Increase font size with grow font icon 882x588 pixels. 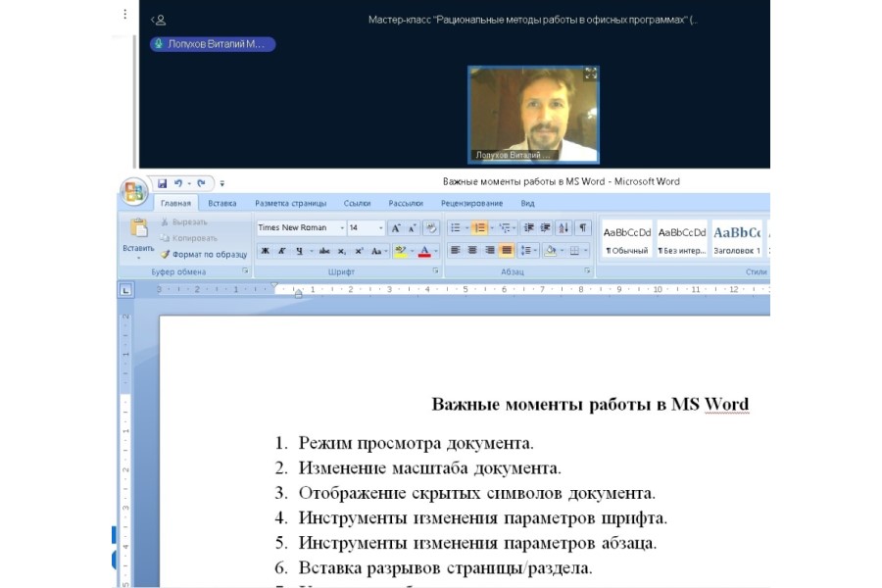pos(396,228)
